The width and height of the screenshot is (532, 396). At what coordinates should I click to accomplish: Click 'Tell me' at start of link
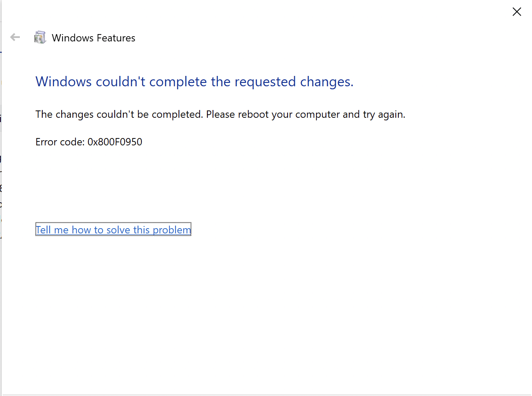point(52,230)
